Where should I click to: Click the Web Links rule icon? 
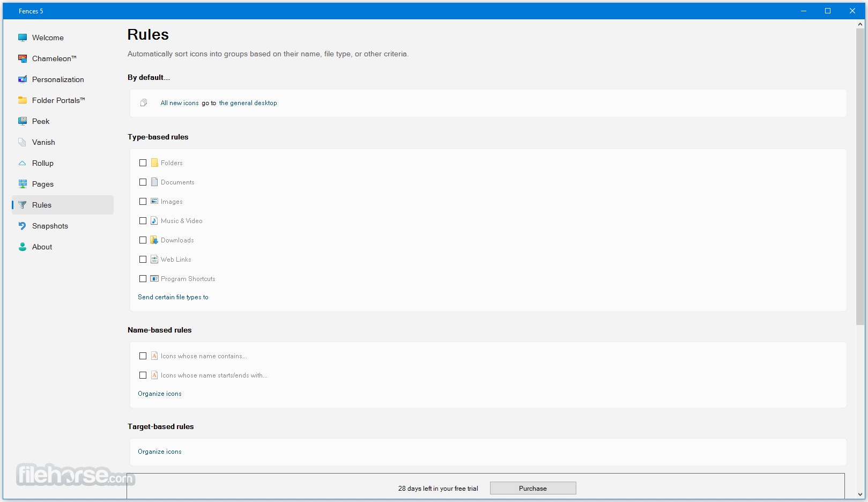click(154, 259)
